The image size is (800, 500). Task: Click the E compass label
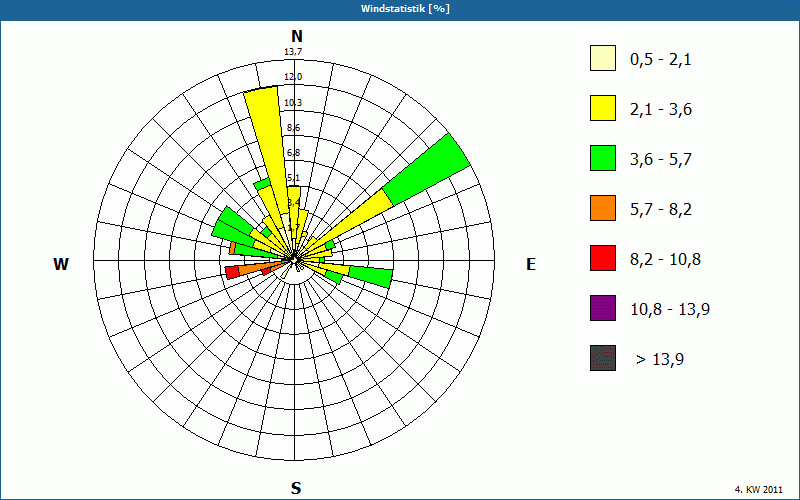tap(531, 264)
